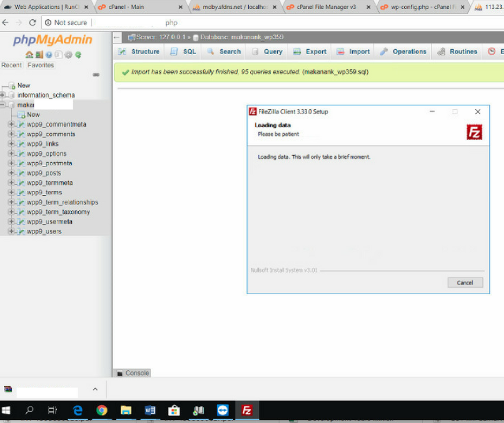
Task: Open table icon for wpp9_links
Action: 21,143
